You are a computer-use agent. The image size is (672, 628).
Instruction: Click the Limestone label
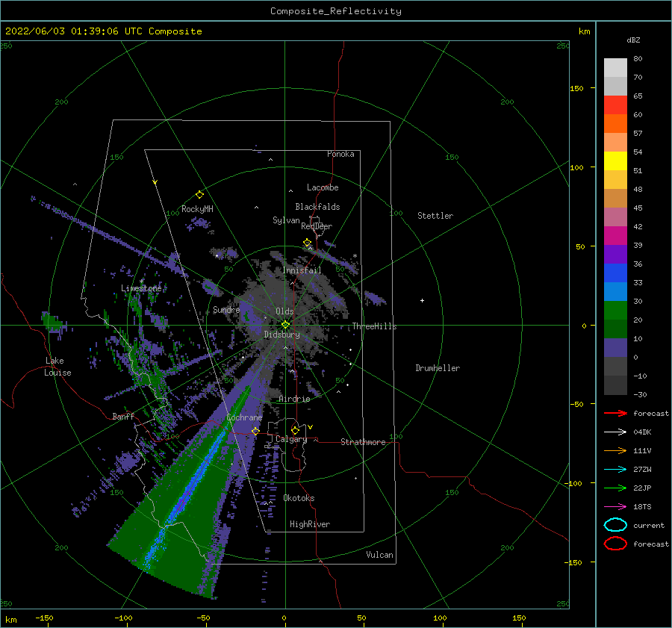pyautogui.click(x=141, y=288)
